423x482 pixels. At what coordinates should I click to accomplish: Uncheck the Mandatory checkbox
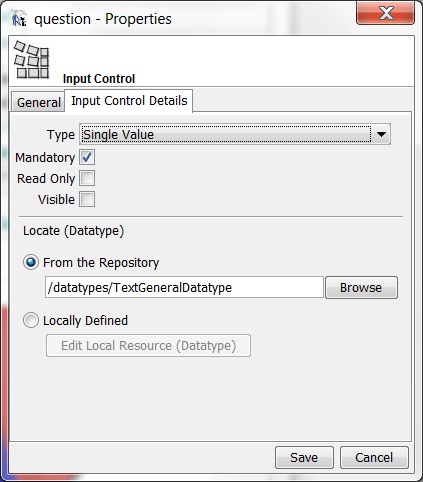click(87, 157)
